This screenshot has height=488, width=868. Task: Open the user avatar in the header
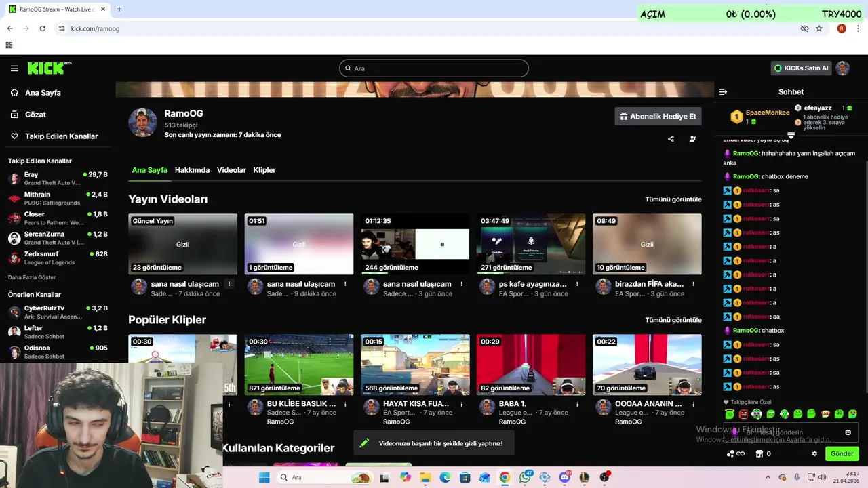pyautogui.click(x=842, y=68)
